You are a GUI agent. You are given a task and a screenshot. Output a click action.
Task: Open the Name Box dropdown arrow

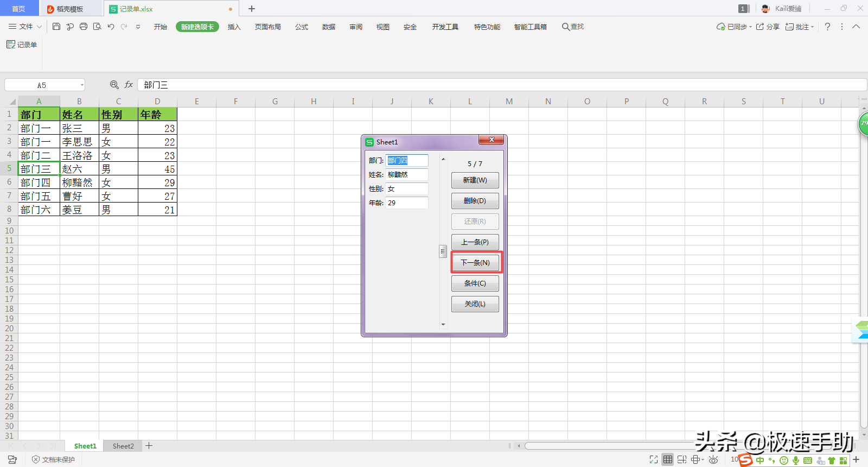(x=82, y=85)
